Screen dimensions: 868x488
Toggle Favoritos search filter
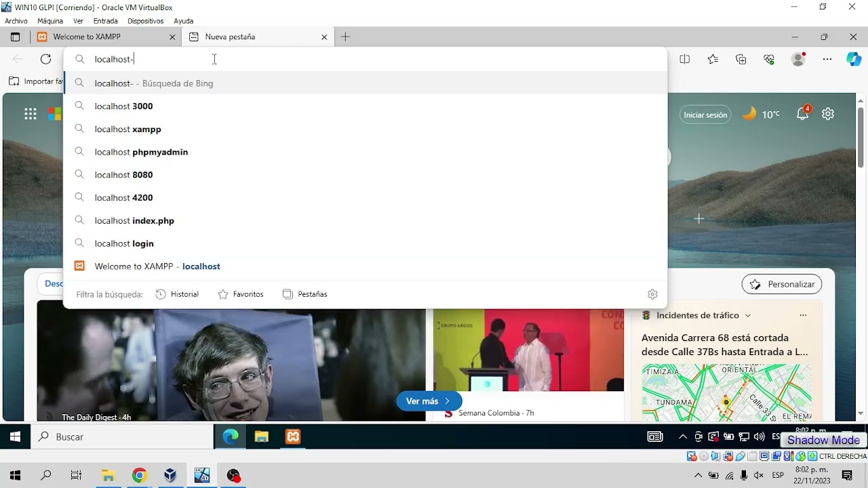click(x=241, y=294)
